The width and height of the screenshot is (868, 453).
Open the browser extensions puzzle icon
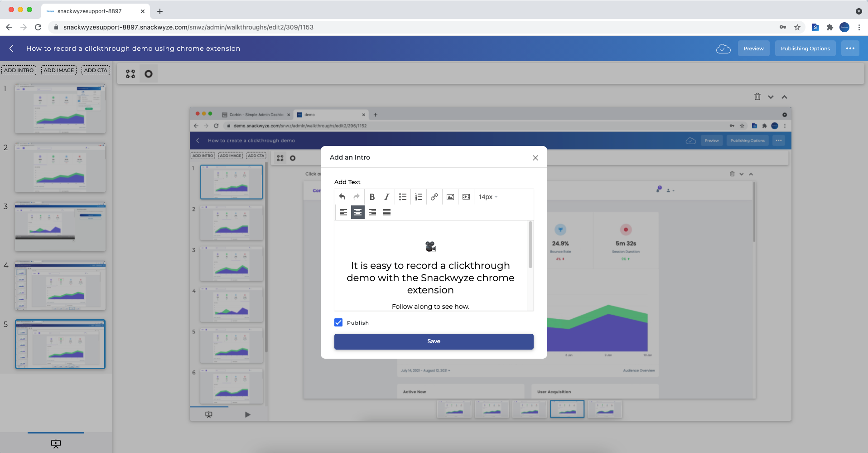click(x=830, y=27)
